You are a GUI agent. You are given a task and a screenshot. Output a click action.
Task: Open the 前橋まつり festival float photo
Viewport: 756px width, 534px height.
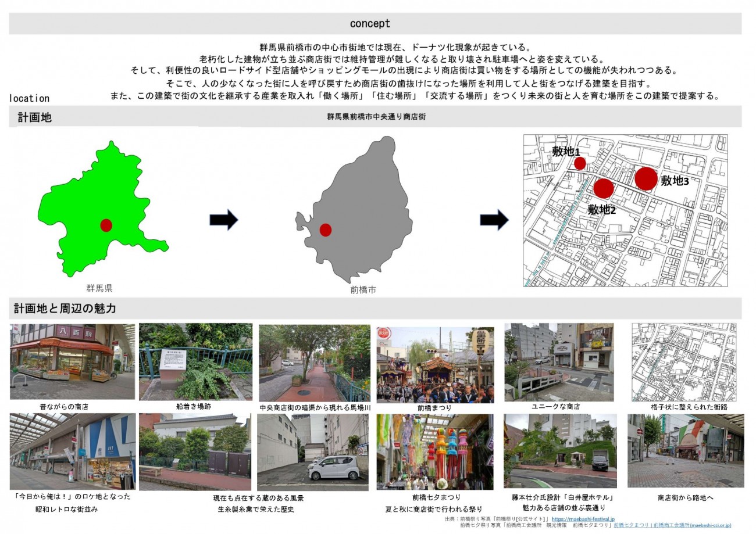point(435,365)
